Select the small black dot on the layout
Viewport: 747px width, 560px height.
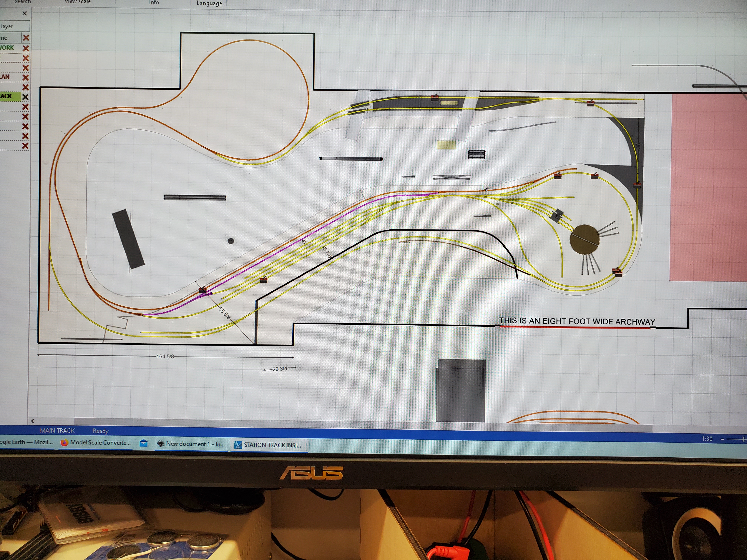coord(231,241)
